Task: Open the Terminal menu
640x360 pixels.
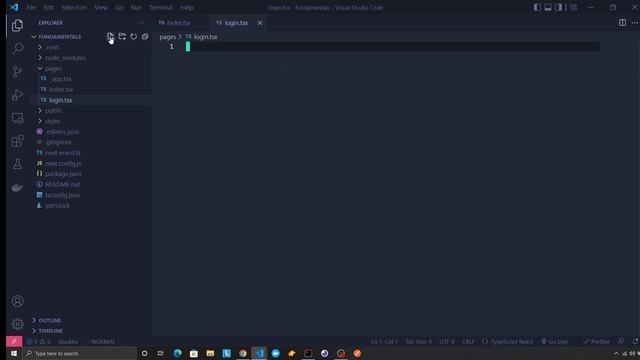Action: click(161, 7)
